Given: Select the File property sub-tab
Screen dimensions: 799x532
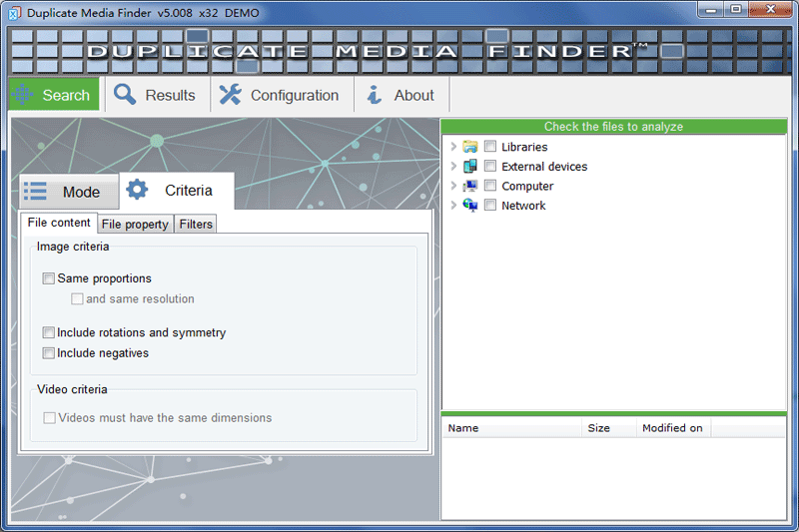Looking at the screenshot, I should 135,224.
